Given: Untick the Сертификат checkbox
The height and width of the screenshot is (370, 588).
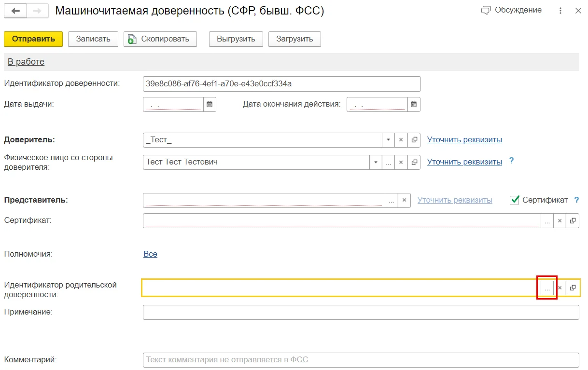Looking at the screenshot, I should 515,200.
